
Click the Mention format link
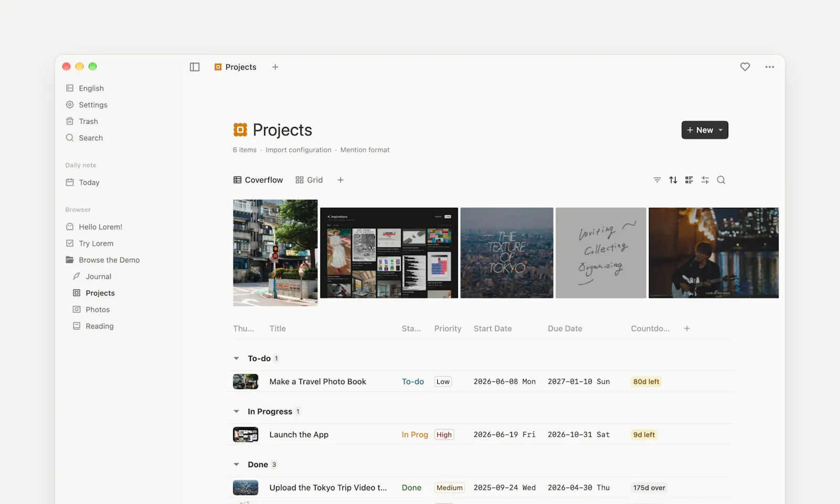point(365,150)
